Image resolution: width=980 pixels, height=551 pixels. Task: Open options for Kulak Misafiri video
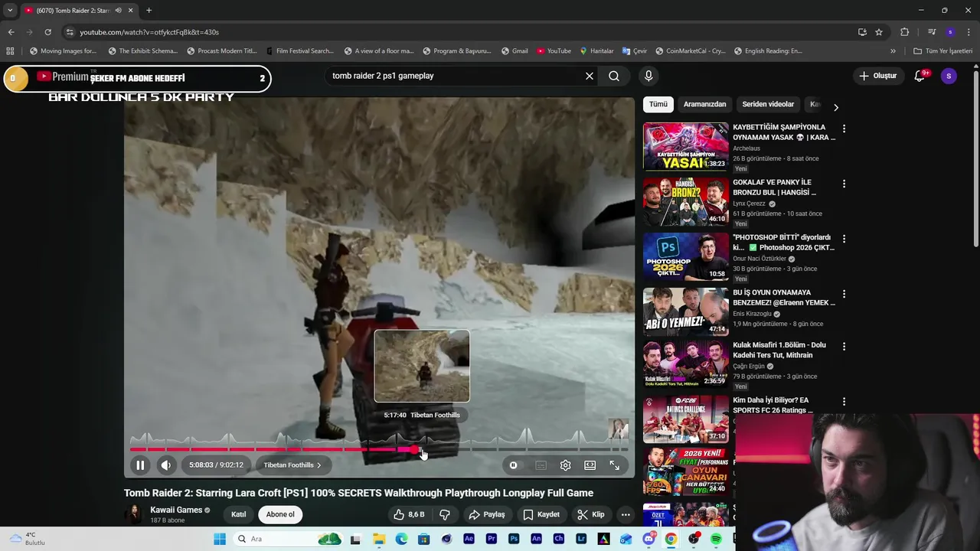click(844, 346)
